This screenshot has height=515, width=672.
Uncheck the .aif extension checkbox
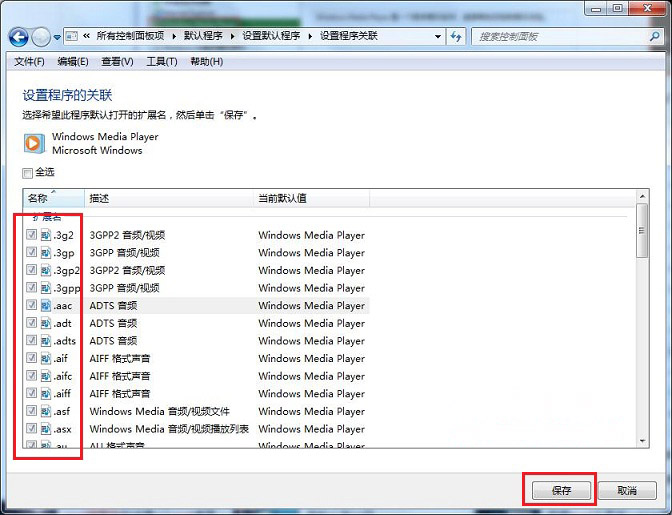(31, 358)
